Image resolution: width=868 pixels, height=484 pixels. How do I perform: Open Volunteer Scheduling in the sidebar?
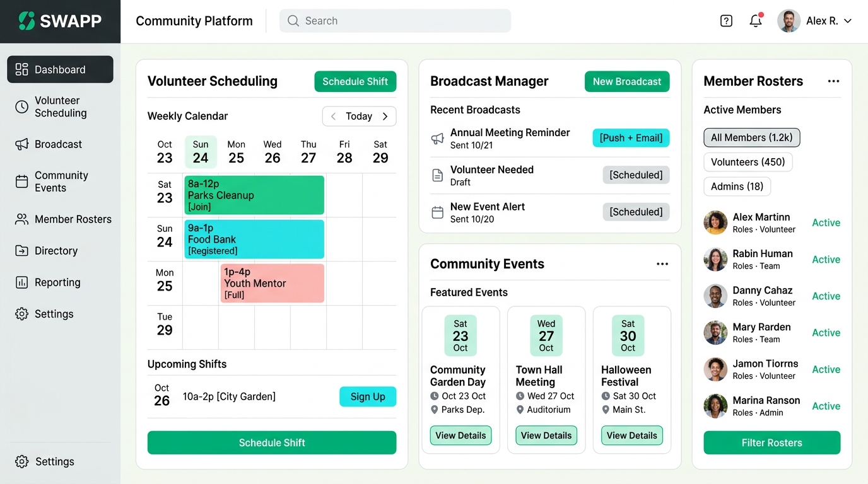[60, 107]
